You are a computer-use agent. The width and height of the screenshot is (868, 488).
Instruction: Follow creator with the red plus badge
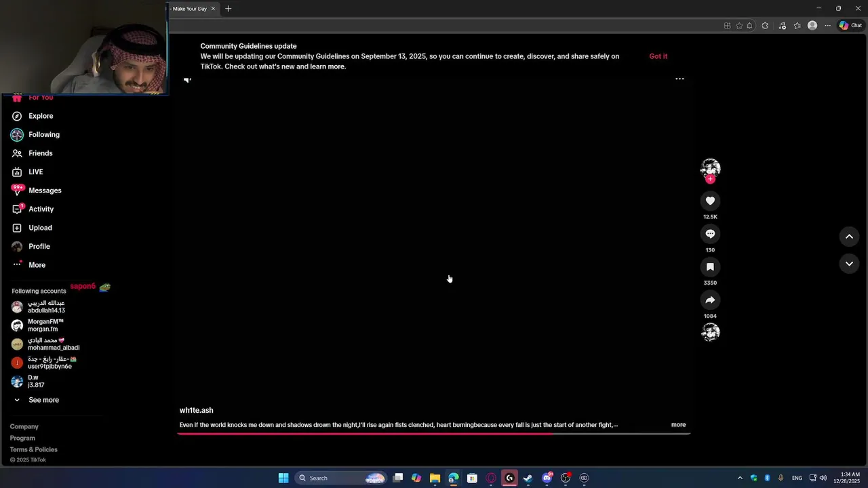pyautogui.click(x=710, y=179)
